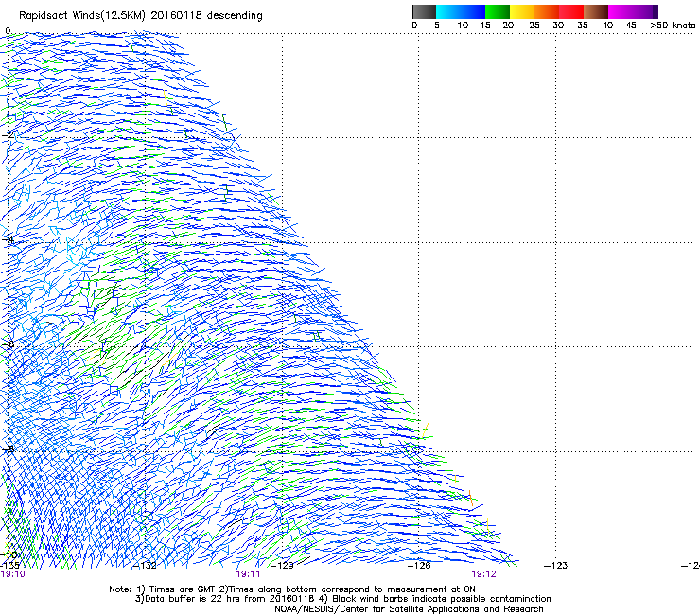Click the '>50 knots' legend label

(673, 26)
